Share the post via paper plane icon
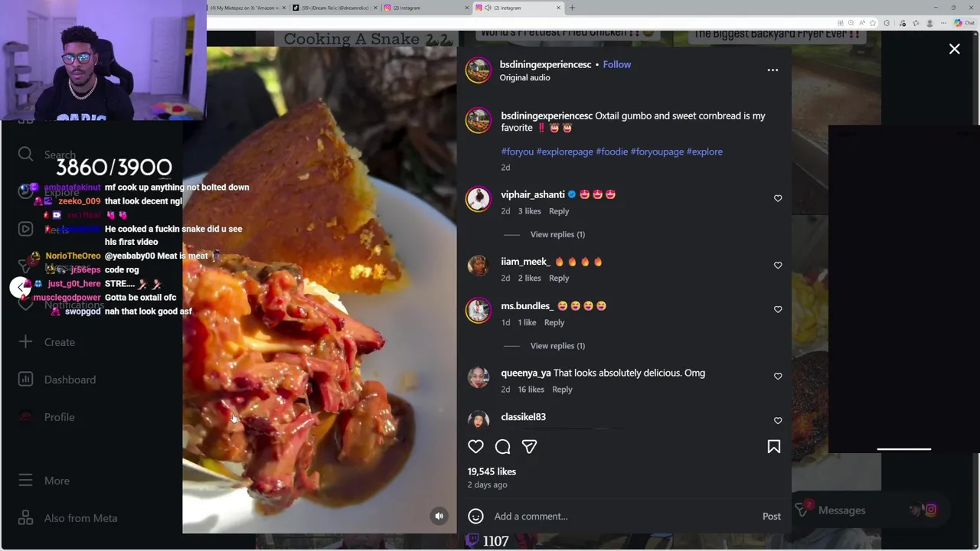This screenshot has width=980, height=551. click(529, 447)
